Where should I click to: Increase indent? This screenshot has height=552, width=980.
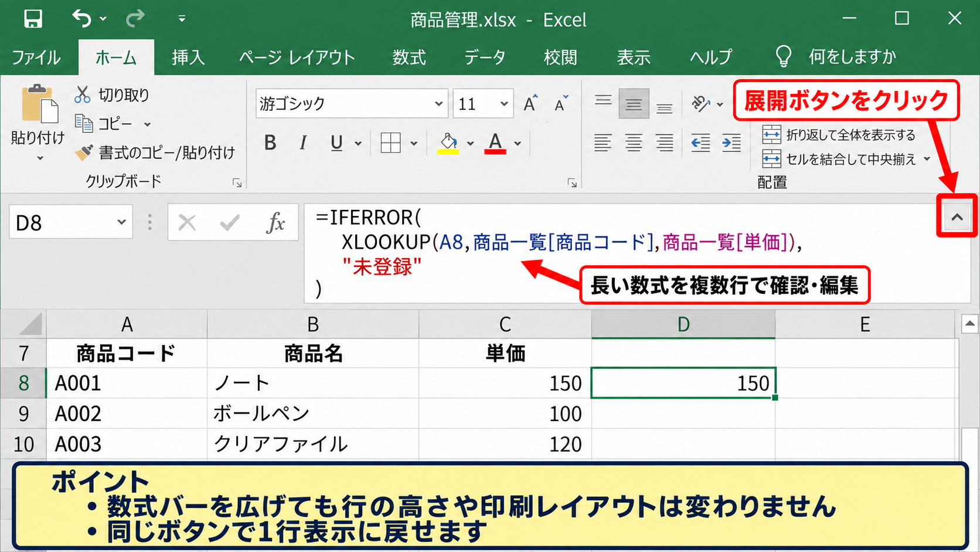click(x=731, y=143)
